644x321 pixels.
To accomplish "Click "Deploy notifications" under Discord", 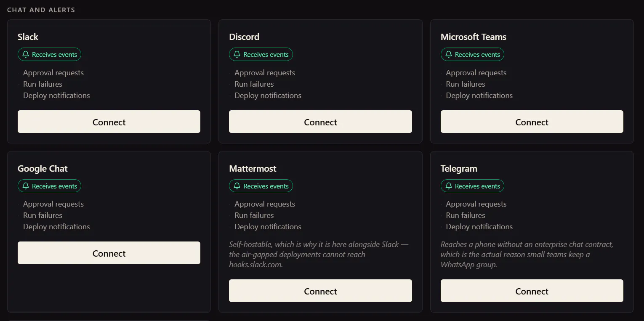I will [268, 96].
